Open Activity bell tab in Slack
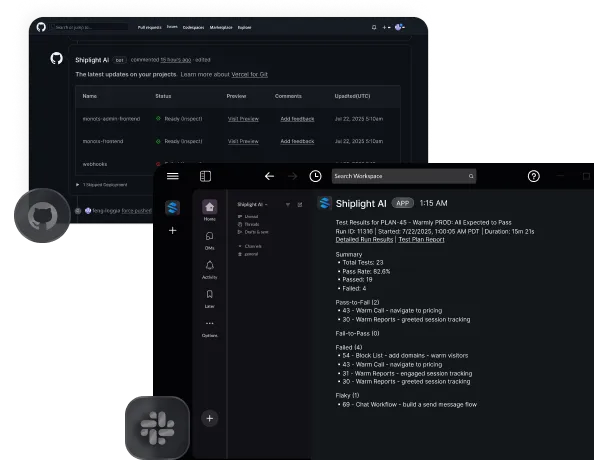The image size is (594, 460). click(x=209, y=270)
